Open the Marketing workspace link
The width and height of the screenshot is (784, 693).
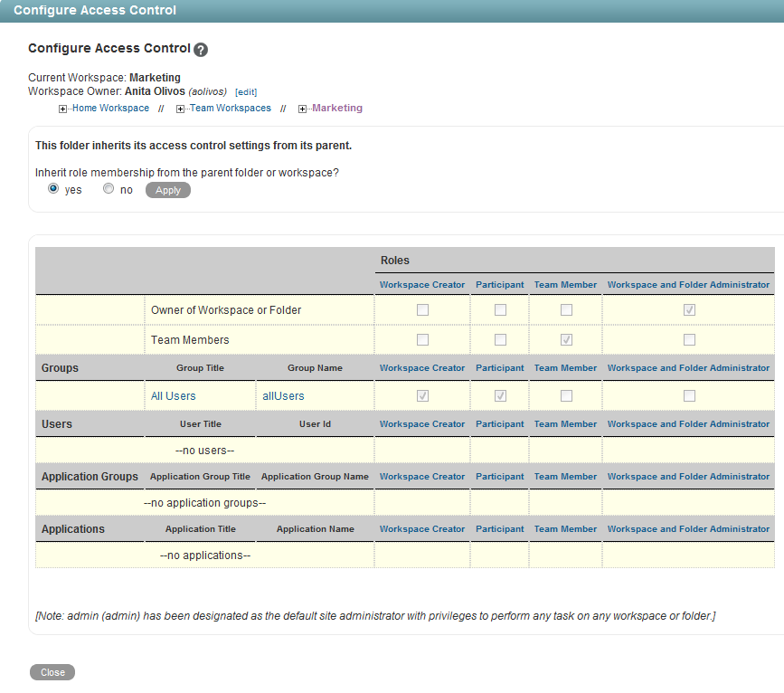click(336, 108)
